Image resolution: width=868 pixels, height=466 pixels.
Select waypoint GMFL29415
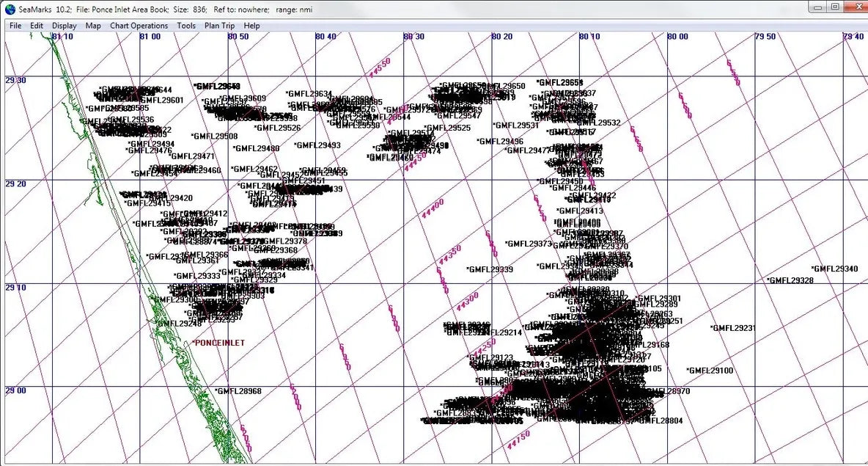click(x=147, y=203)
